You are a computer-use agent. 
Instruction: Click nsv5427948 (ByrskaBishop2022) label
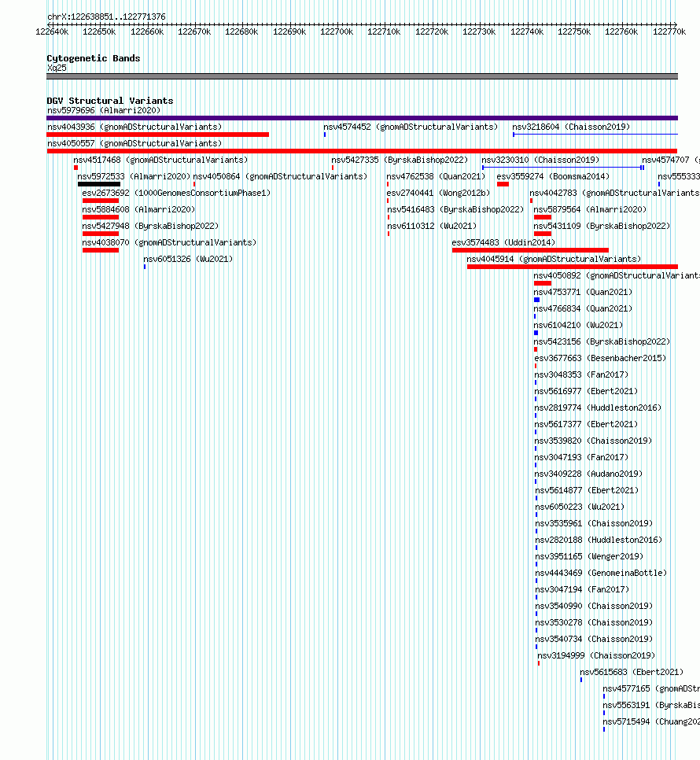(x=150, y=226)
